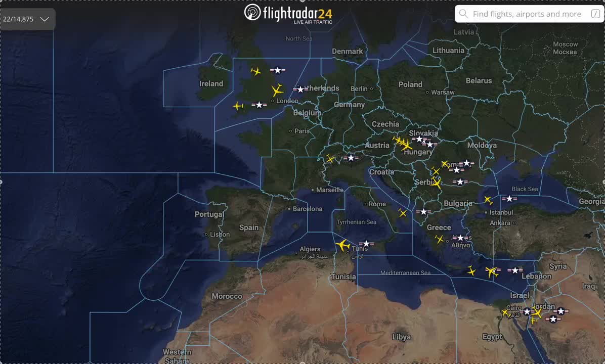
Task: Select the large yellow aircraft near Tunis
Action: coord(342,245)
